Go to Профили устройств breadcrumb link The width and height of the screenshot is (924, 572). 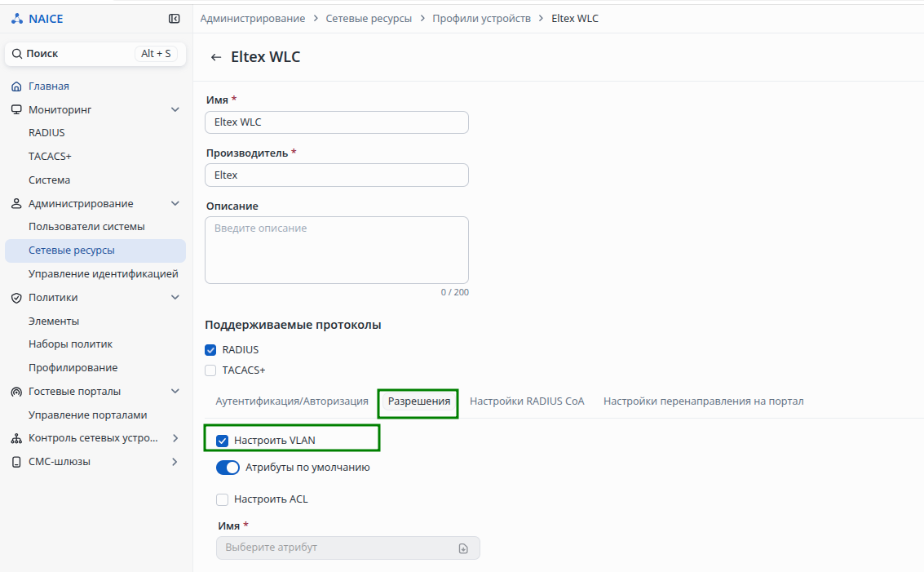coord(481,18)
